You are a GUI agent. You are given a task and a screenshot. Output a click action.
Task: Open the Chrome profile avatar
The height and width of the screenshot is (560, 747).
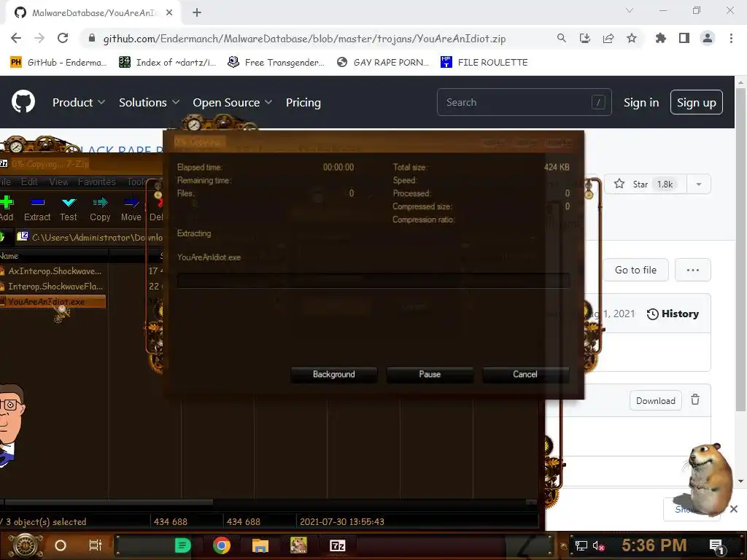708,38
